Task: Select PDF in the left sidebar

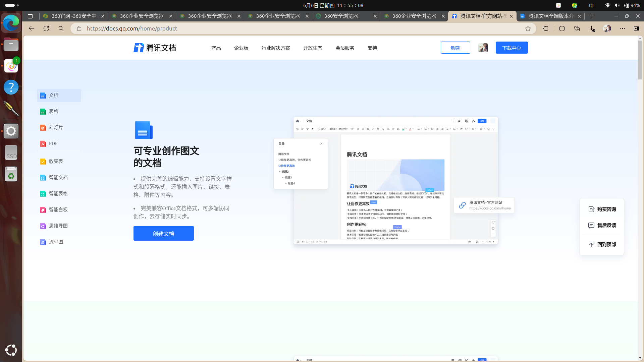Action: [x=53, y=143]
